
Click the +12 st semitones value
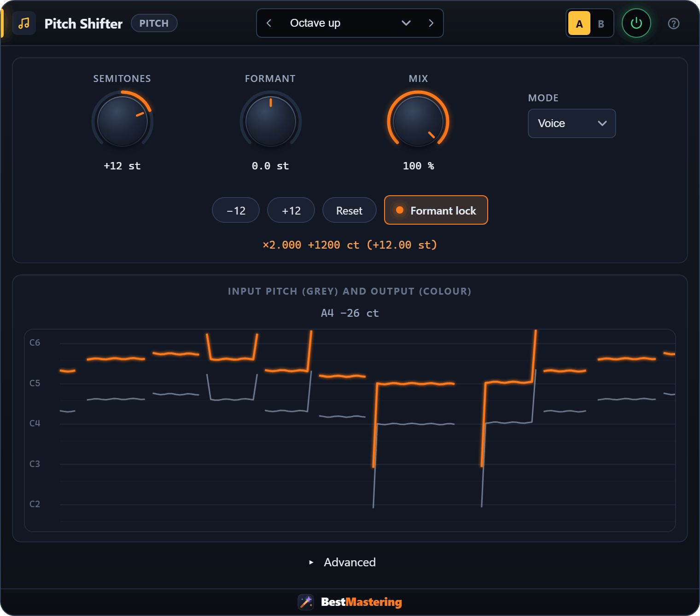point(122,166)
